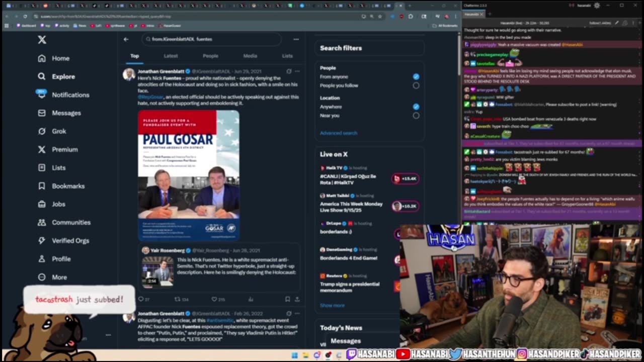Open Grok from the sidebar
This screenshot has width=644, height=362.
[52, 131]
